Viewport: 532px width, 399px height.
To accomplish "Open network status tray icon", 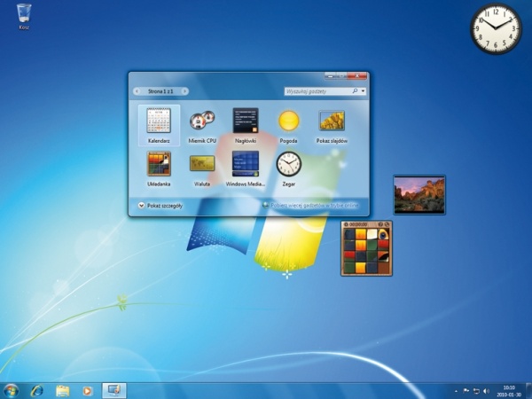I will tap(476, 391).
